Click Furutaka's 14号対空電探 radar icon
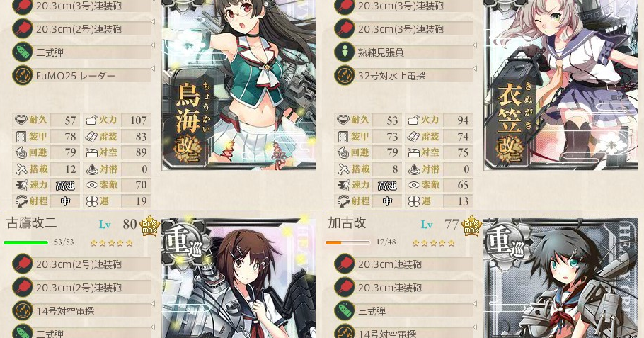Image resolution: width=644 pixels, height=338 pixels. (x=22, y=311)
